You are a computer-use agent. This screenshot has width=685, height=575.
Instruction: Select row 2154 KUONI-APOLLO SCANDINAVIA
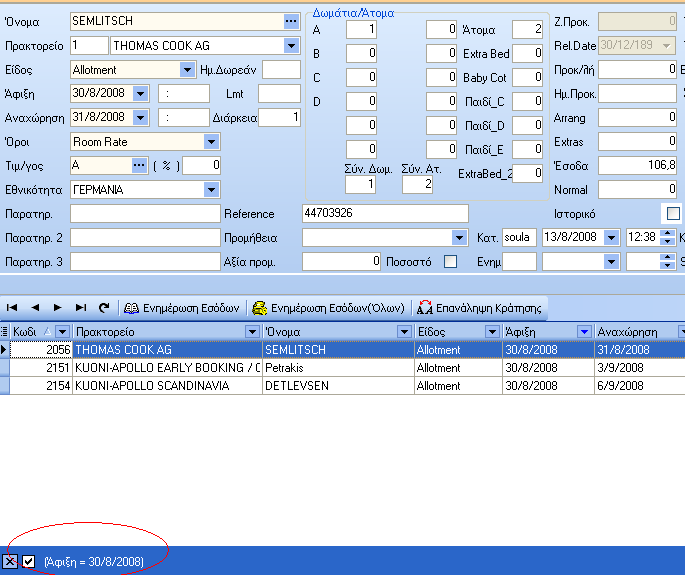click(x=342, y=386)
